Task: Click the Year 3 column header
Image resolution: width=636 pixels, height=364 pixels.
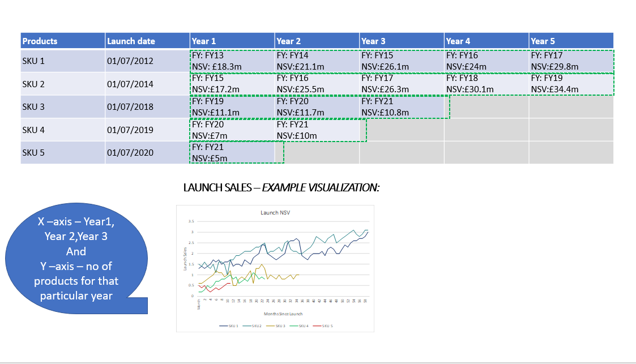Action: (402, 41)
